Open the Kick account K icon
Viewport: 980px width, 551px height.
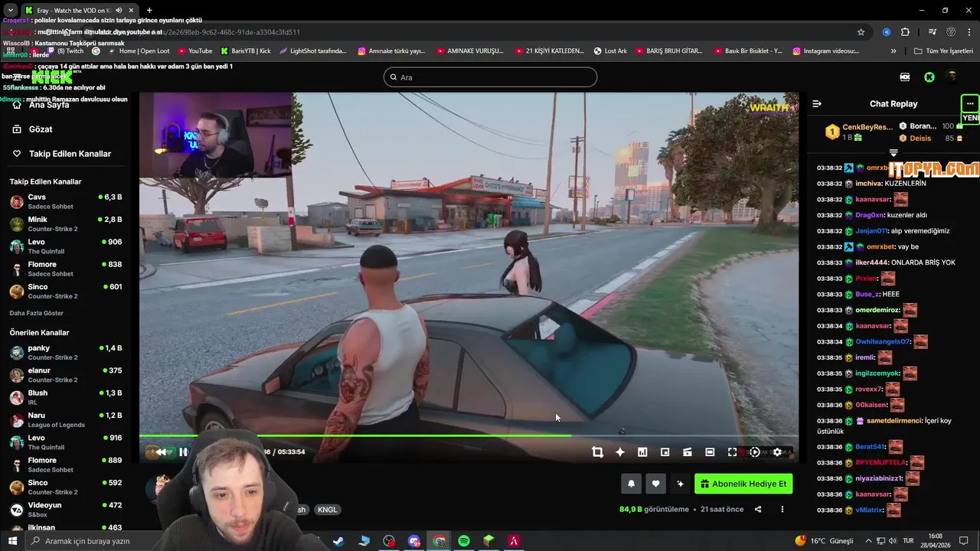point(929,77)
